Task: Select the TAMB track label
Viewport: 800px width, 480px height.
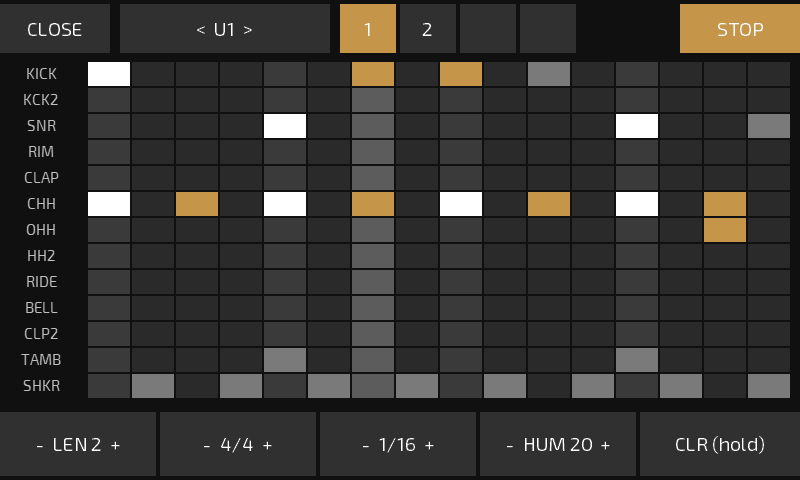Action: pyautogui.click(x=41, y=360)
